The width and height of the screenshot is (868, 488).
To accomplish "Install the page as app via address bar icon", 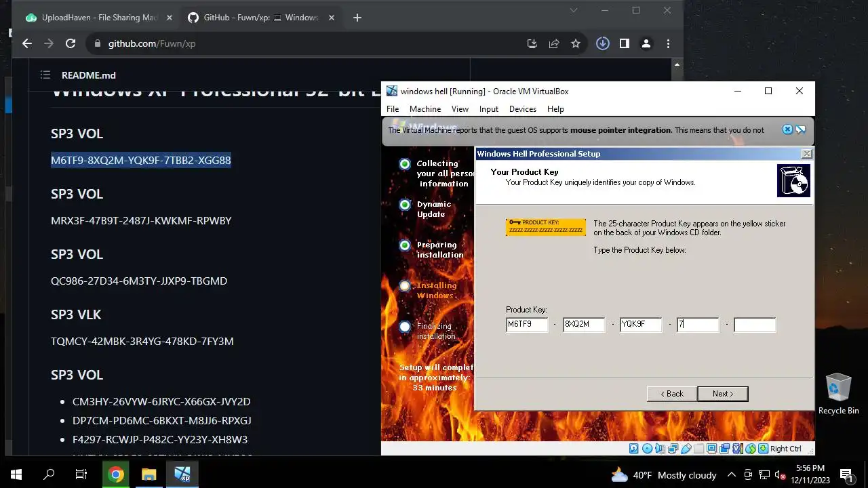I will (x=532, y=43).
